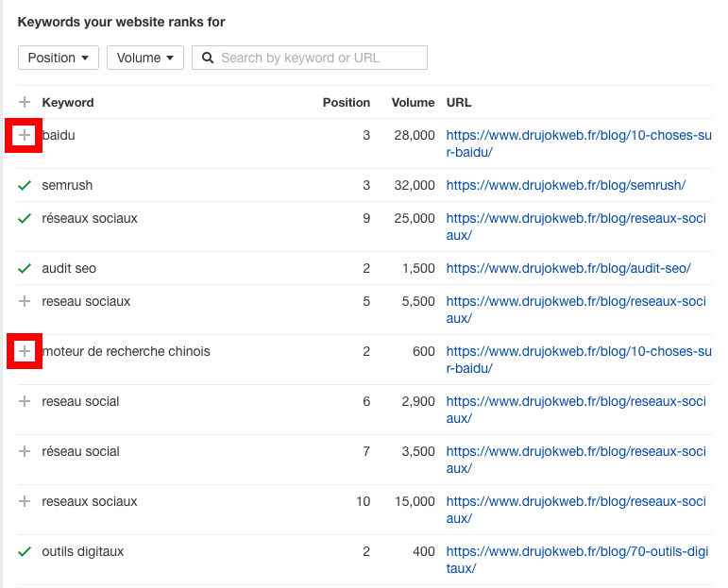Sort by the Volume column header
This screenshot has height=588, width=728.
click(413, 102)
